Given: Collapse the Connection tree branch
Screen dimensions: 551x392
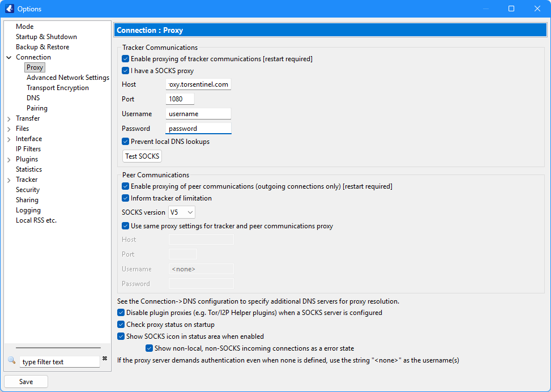Looking at the screenshot, I should pos(8,57).
